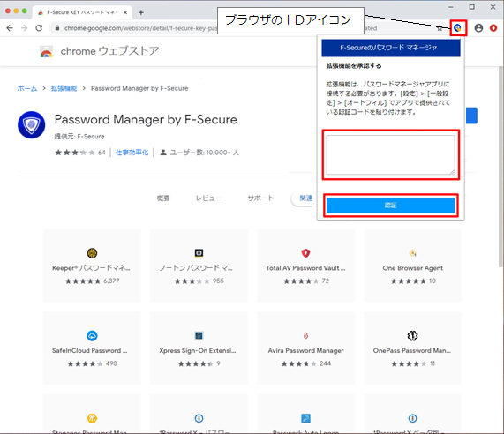Click the browser forward arrow
The image size is (504, 434).
point(24,28)
